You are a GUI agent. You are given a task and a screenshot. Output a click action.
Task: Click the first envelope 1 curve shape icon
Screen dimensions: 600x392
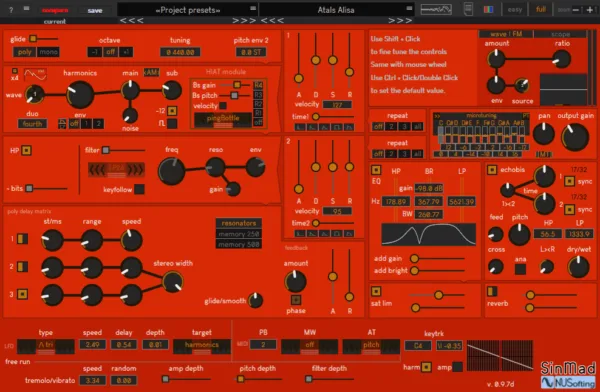(300, 127)
